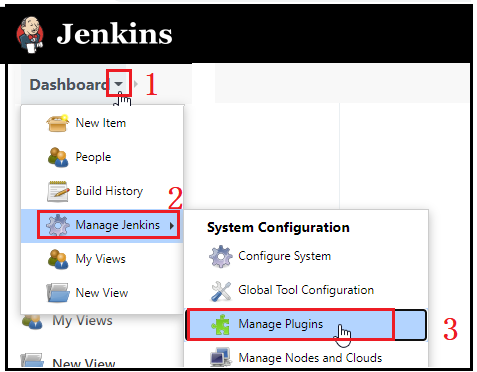Click the Manage Jenkins gear icon
Viewport: 477px width, 372px height.
[x=58, y=225]
